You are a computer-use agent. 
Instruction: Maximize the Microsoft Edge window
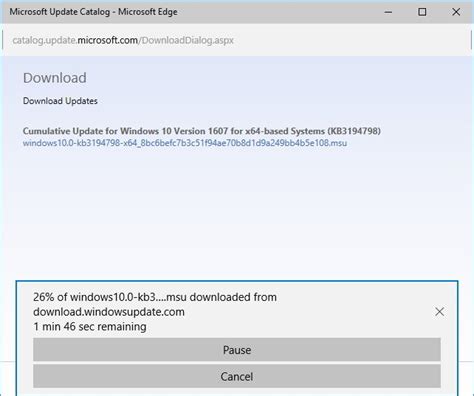pos(422,12)
